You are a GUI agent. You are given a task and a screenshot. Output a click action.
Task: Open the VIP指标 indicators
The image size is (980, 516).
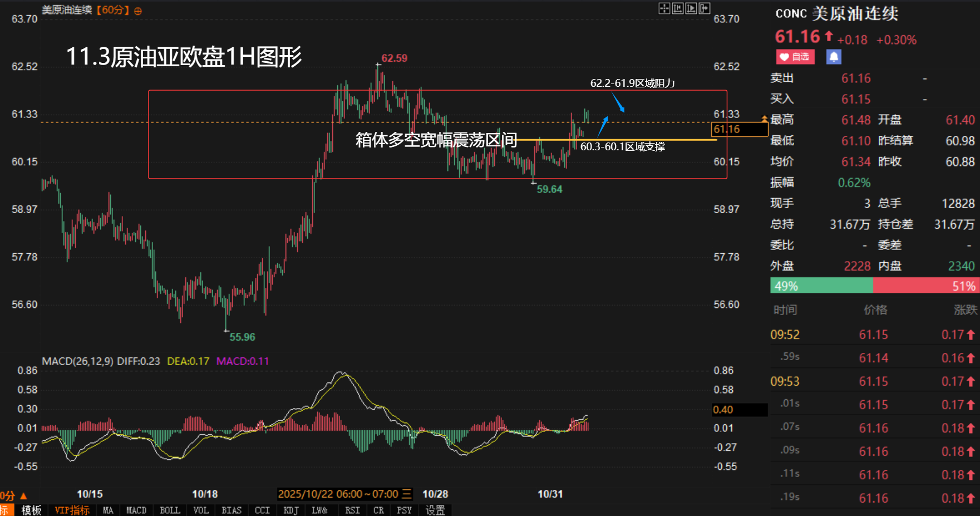tap(72, 510)
